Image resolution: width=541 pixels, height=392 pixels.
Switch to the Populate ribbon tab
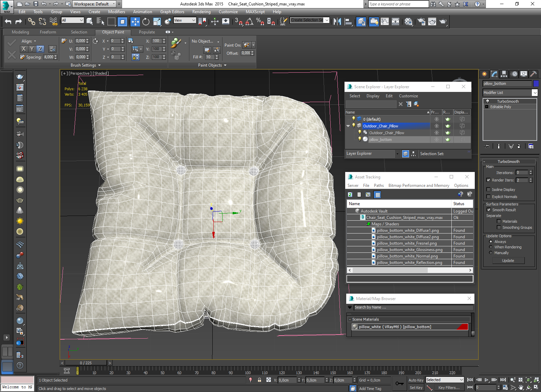(x=147, y=32)
